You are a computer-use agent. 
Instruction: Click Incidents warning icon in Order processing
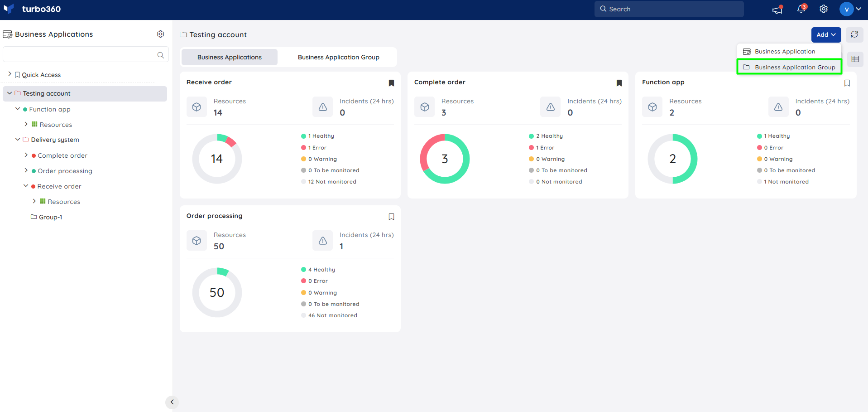[322, 241]
